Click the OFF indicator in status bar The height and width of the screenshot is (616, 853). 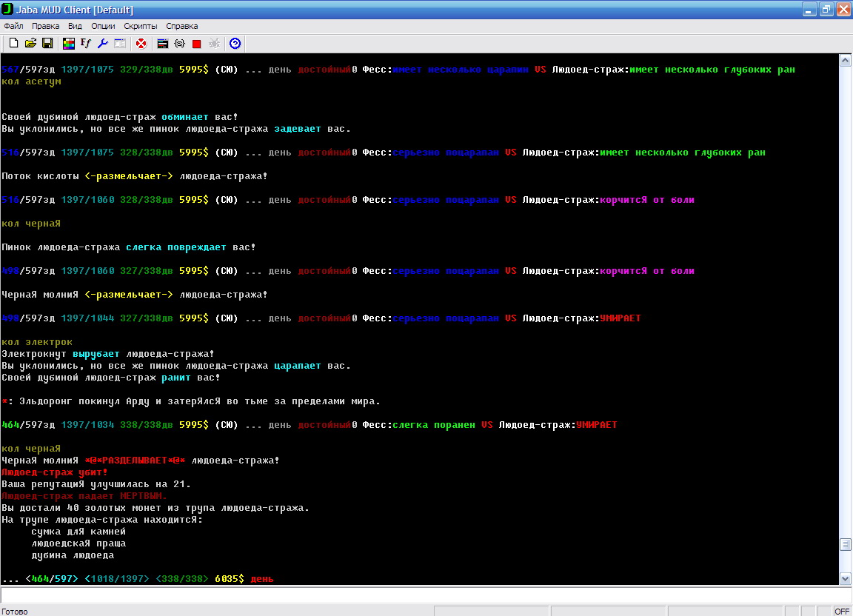(842, 612)
